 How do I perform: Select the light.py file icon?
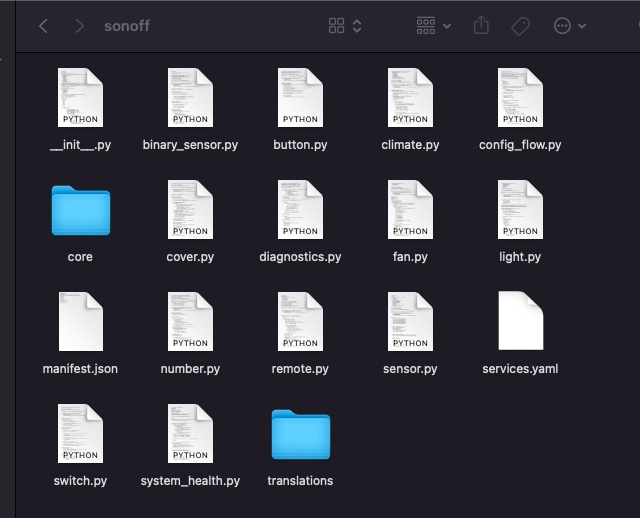pyautogui.click(x=520, y=209)
